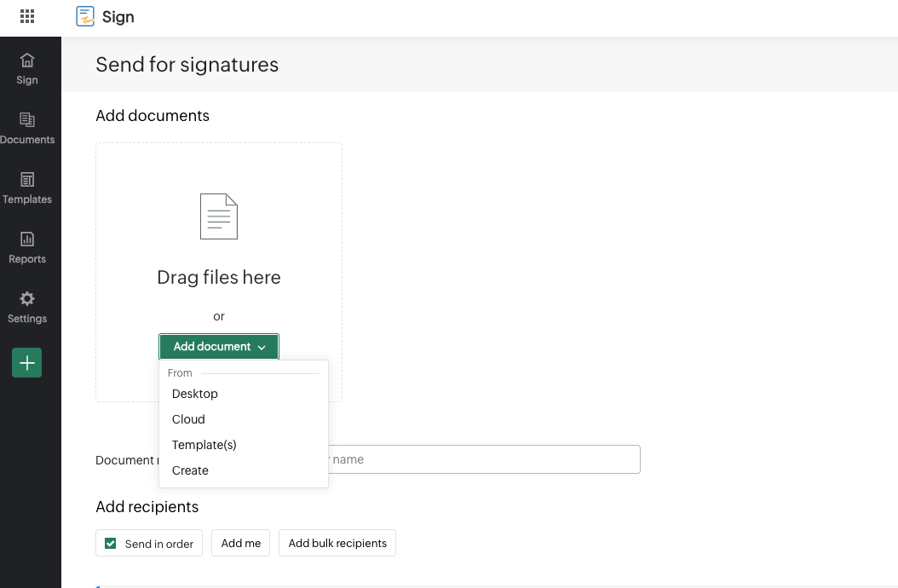Click the Drag files here text
The width and height of the screenshot is (898, 588).
[219, 277]
